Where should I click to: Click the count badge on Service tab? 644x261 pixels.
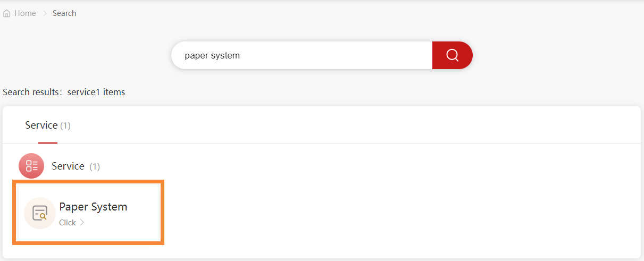pos(65,126)
